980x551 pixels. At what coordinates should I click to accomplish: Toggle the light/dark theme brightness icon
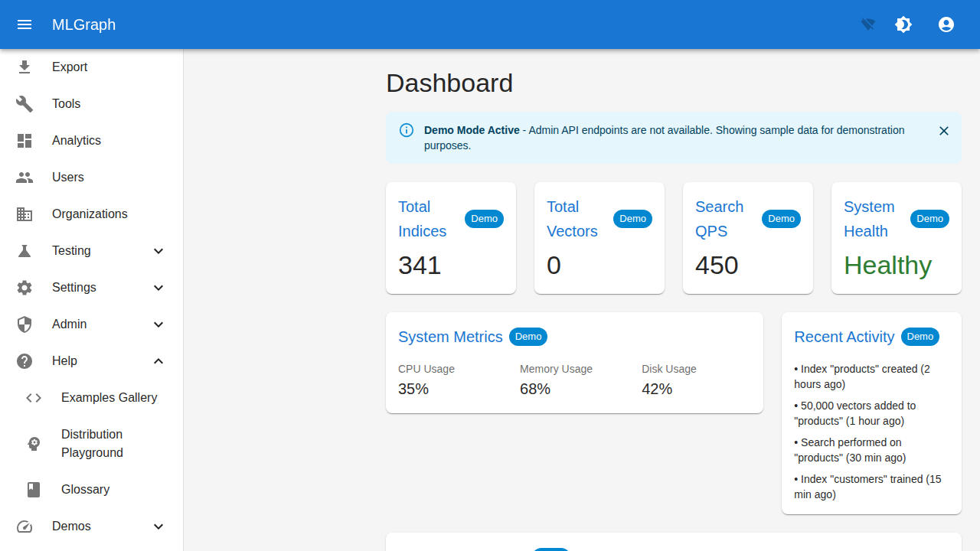pyautogui.click(x=903, y=24)
